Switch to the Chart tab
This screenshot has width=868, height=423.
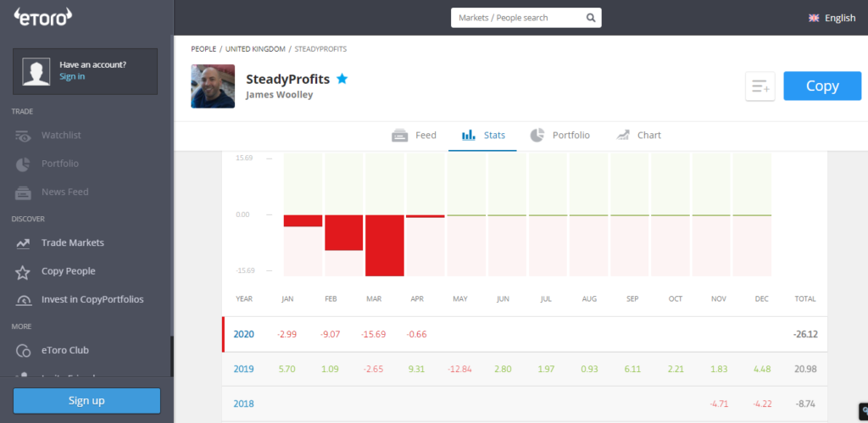click(638, 135)
